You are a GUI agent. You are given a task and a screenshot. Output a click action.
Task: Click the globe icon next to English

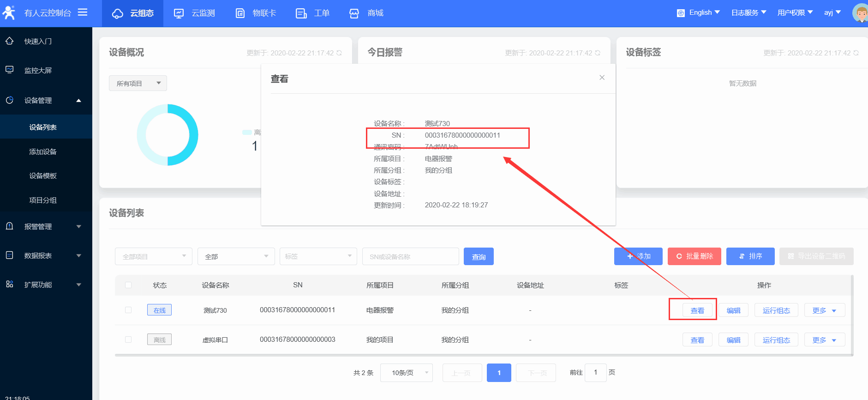pyautogui.click(x=681, y=13)
